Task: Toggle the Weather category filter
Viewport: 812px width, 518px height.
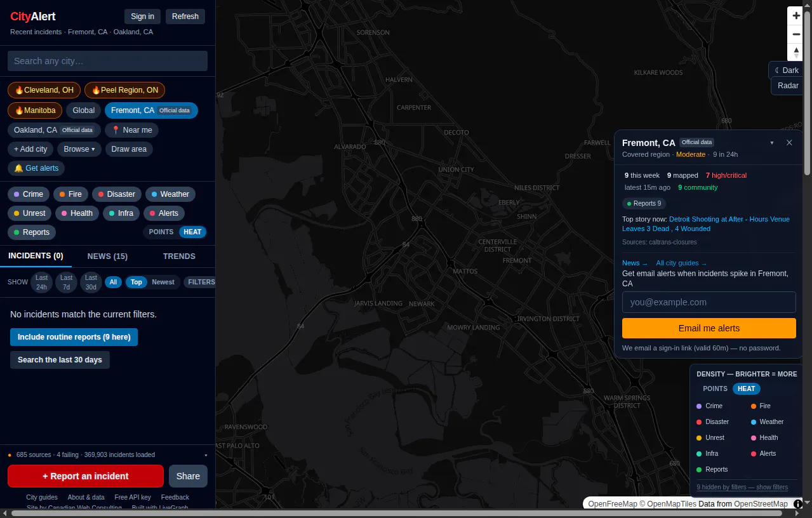Action: (x=170, y=194)
